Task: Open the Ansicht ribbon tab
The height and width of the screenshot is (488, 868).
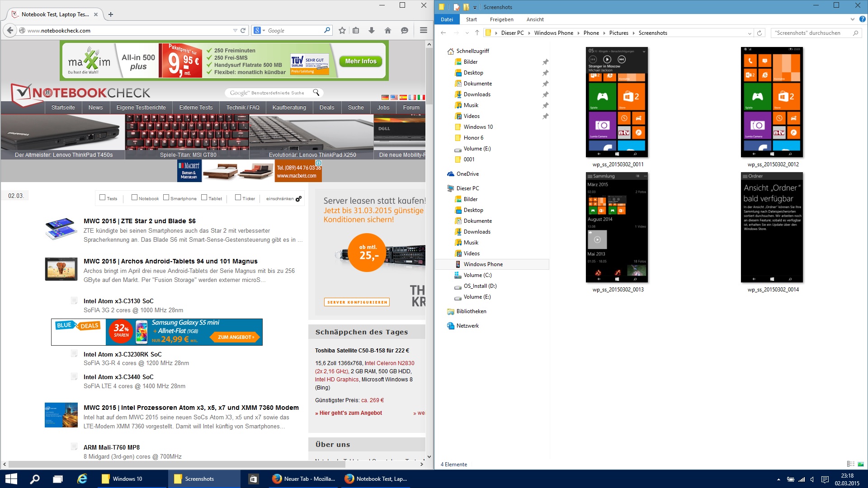Action: (535, 19)
